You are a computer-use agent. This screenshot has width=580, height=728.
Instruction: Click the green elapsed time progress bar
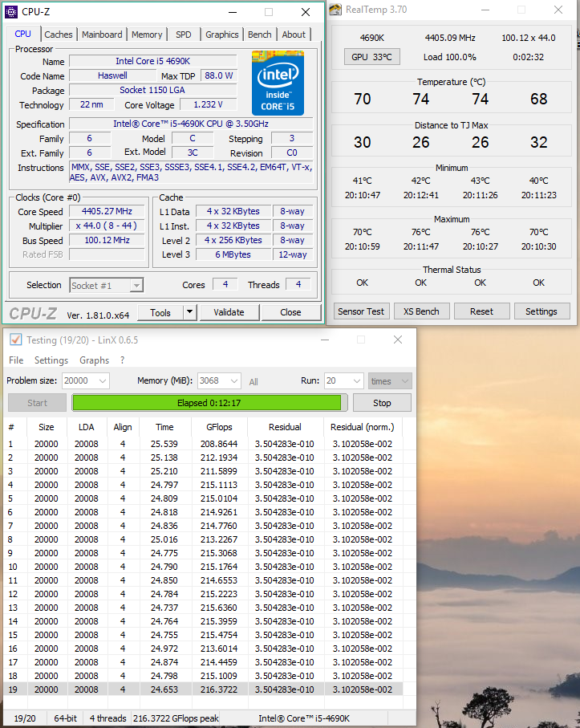(x=207, y=403)
